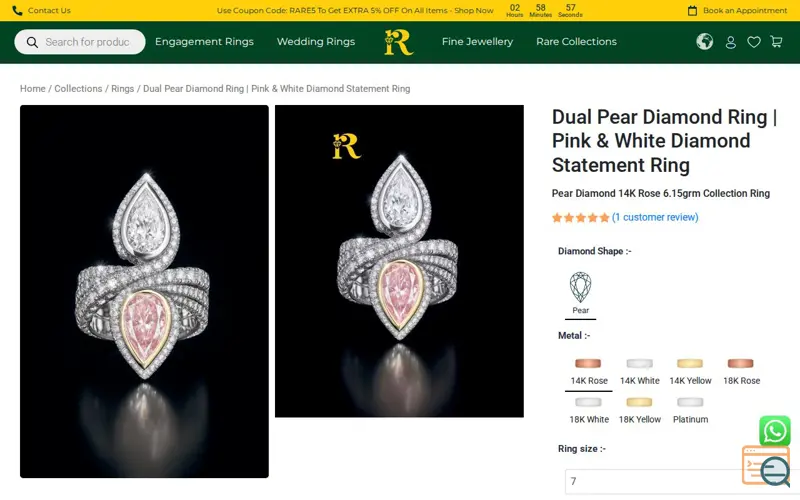Expand the Rare Collections menu
The height and width of the screenshot is (500, 800).
[576, 42]
